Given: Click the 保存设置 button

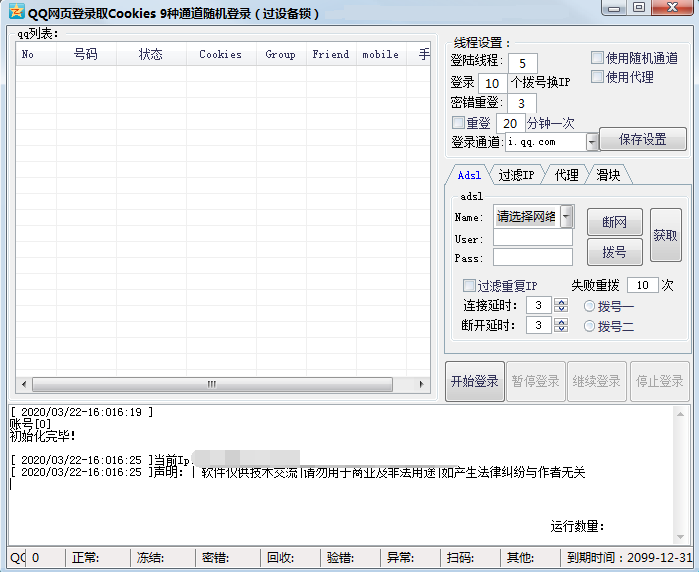Looking at the screenshot, I should (642, 140).
